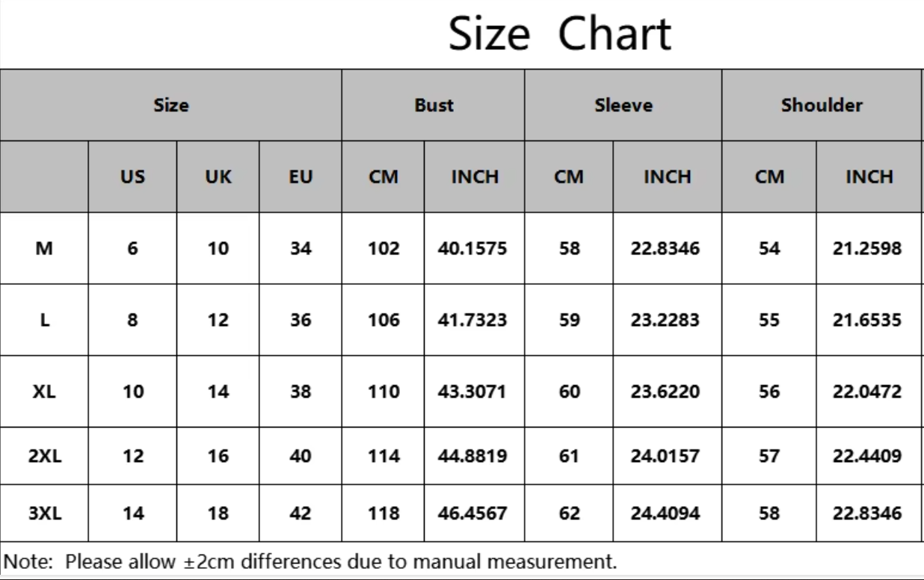Select the Bust column header
Viewport: 924px width, 580px height.
click(x=434, y=105)
